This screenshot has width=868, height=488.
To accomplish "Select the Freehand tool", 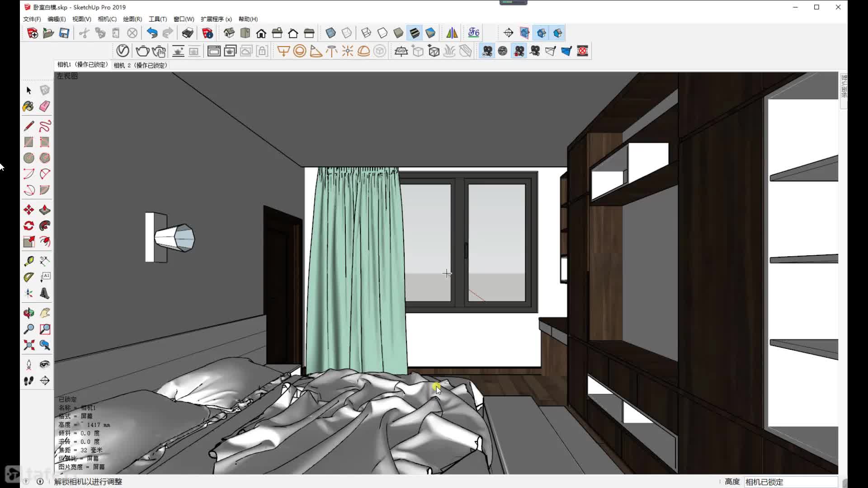I will pos(45,126).
